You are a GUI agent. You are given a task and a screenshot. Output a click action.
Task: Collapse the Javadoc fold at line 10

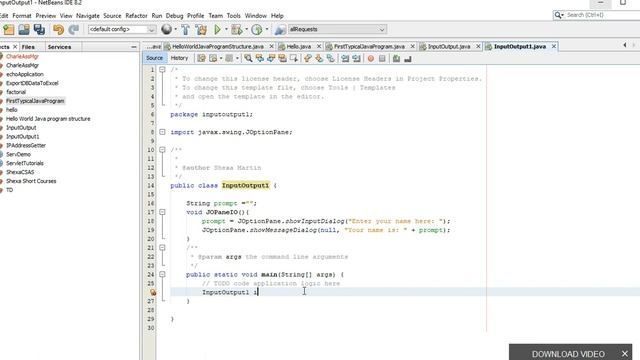(162, 150)
